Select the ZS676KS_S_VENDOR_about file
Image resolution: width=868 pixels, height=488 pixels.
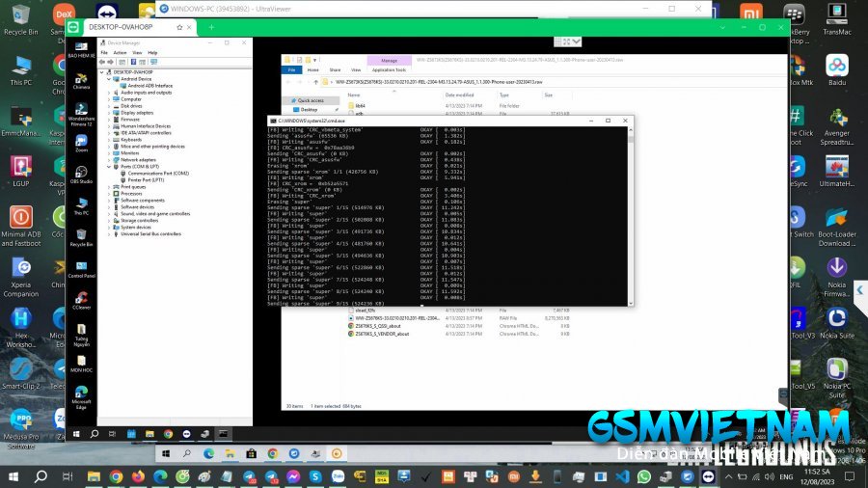pos(382,335)
